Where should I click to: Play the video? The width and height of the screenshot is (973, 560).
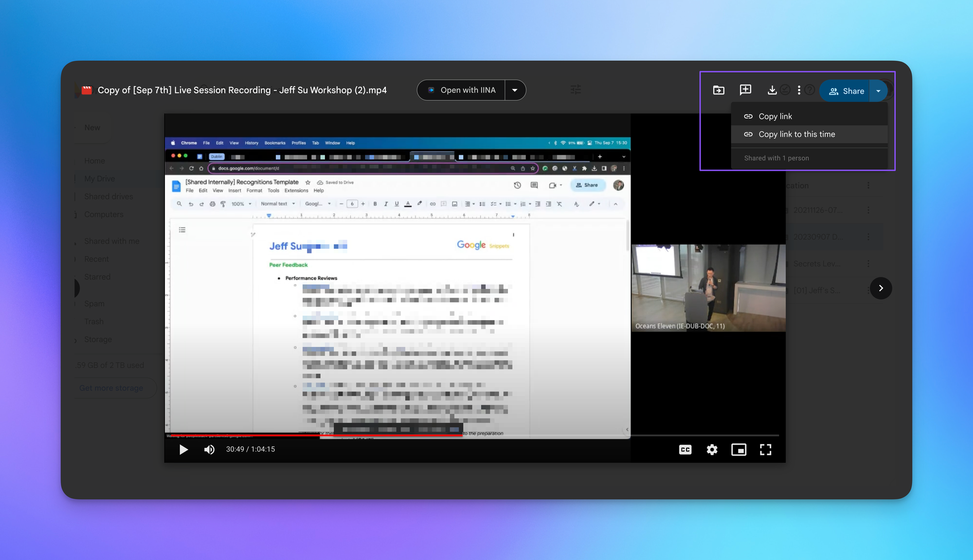(x=183, y=450)
